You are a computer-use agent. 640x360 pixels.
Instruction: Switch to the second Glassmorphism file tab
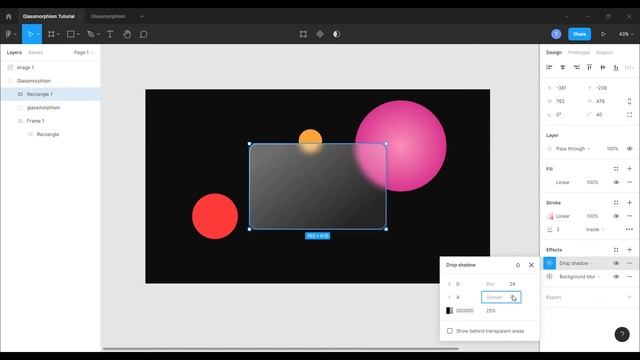click(108, 17)
